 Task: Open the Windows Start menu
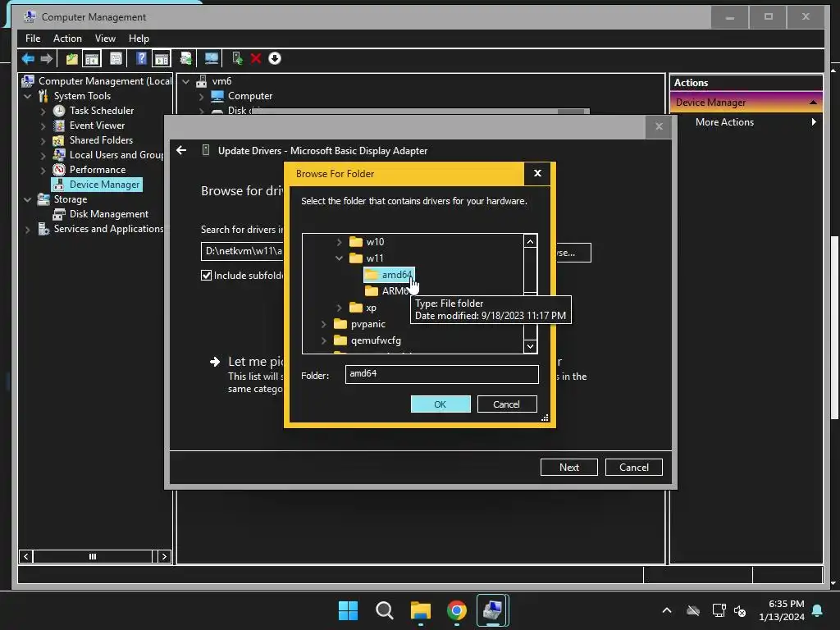(x=348, y=610)
